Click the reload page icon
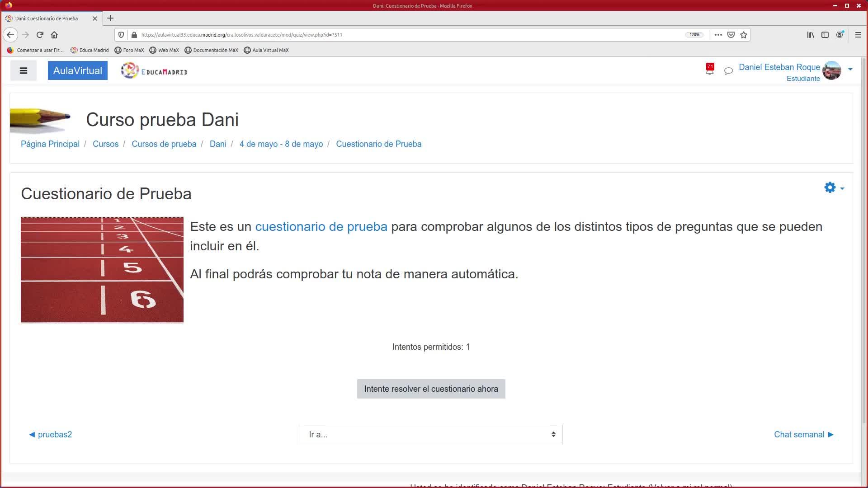Screen dimensions: 868x488 (40, 35)
